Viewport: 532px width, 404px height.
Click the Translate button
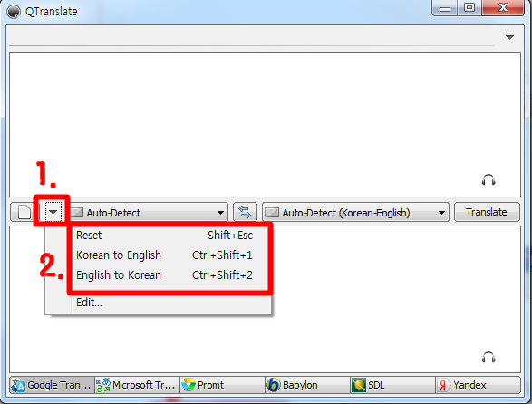point(487,212)
